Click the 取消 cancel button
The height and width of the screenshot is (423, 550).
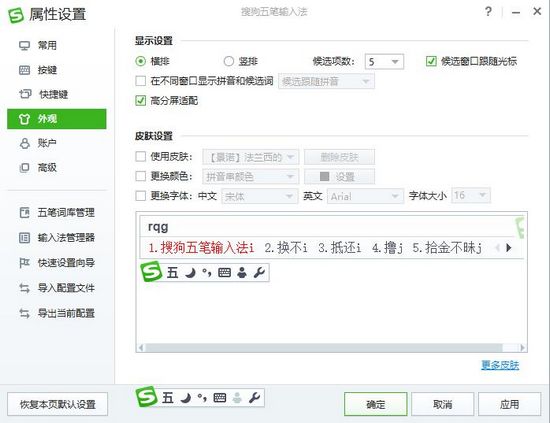(443, 404)
